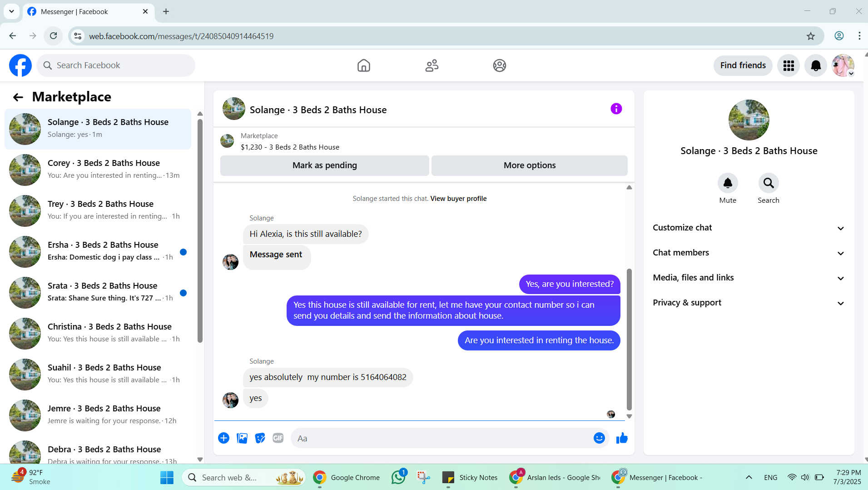Click conversation list scrollbar down arrow

tap(200, 460)
